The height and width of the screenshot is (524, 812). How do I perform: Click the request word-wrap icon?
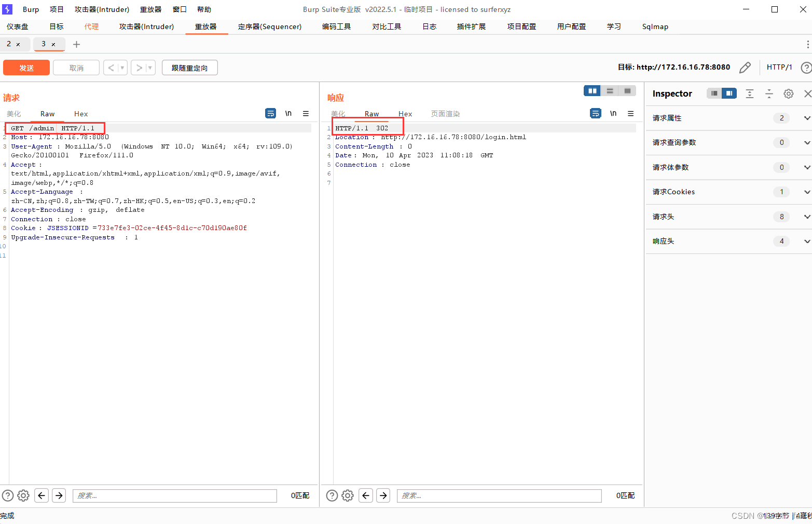pos(271,113)
